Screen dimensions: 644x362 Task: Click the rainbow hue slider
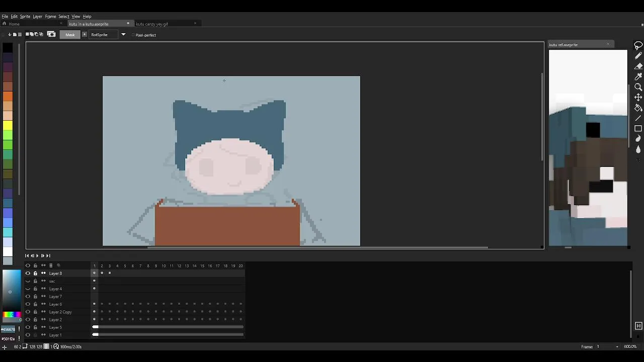point(12,315)
